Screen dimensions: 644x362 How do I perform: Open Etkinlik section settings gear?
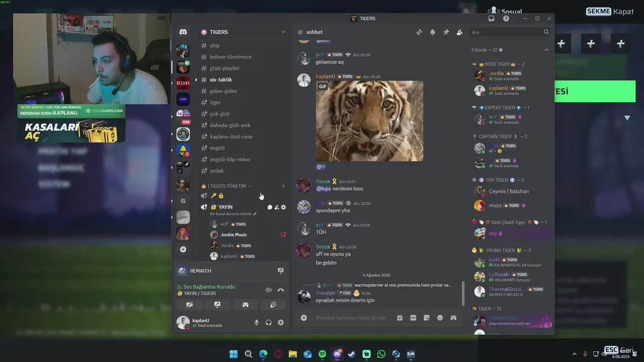tap(501, 50)
